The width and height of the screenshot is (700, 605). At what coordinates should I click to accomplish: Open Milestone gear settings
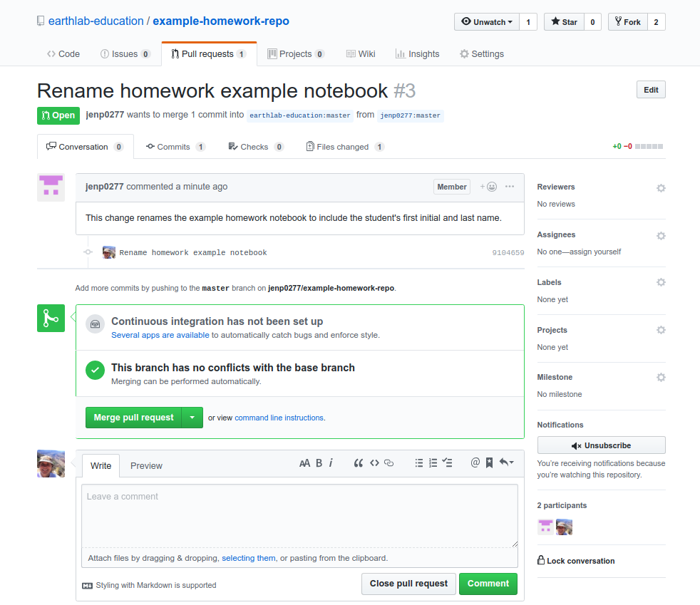(x=661, y=378)
